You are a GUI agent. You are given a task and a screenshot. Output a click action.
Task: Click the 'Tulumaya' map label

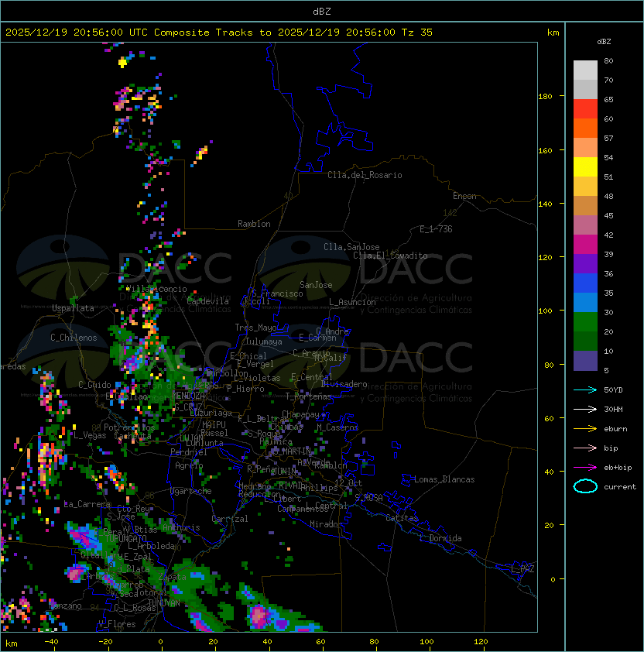(264, 341)
